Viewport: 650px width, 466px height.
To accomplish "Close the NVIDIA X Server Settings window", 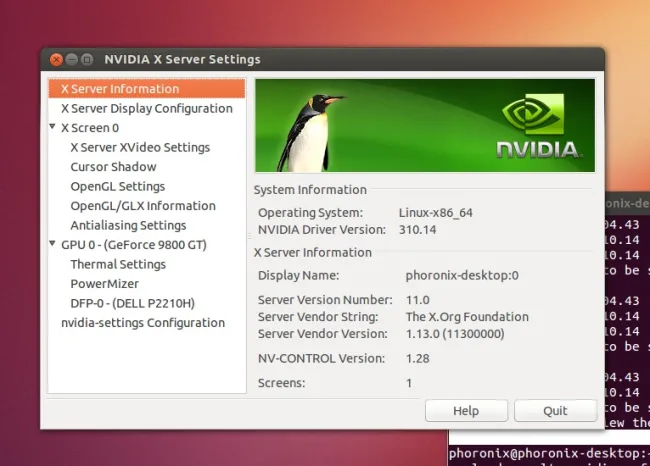I will pos(55,60).
